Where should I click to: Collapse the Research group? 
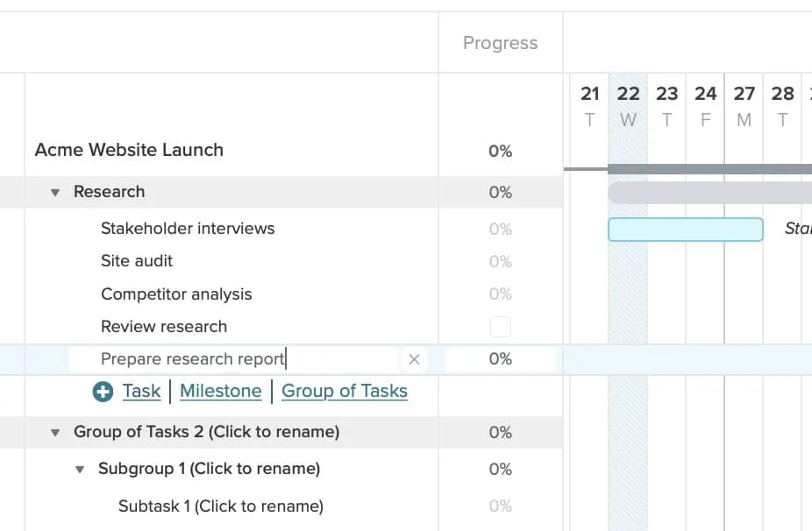(55, 193)
